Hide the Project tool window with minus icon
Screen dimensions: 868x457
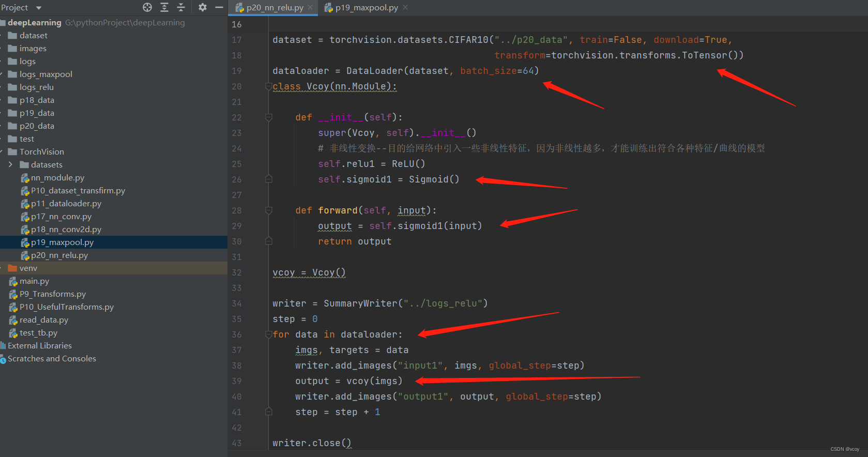pyautogui.click(x=219, y=7)
